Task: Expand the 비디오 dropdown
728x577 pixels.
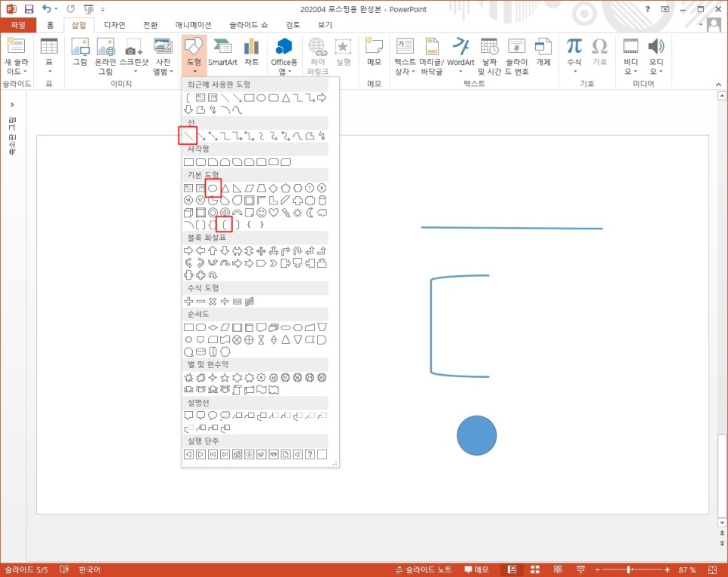Action: [635, 72]
